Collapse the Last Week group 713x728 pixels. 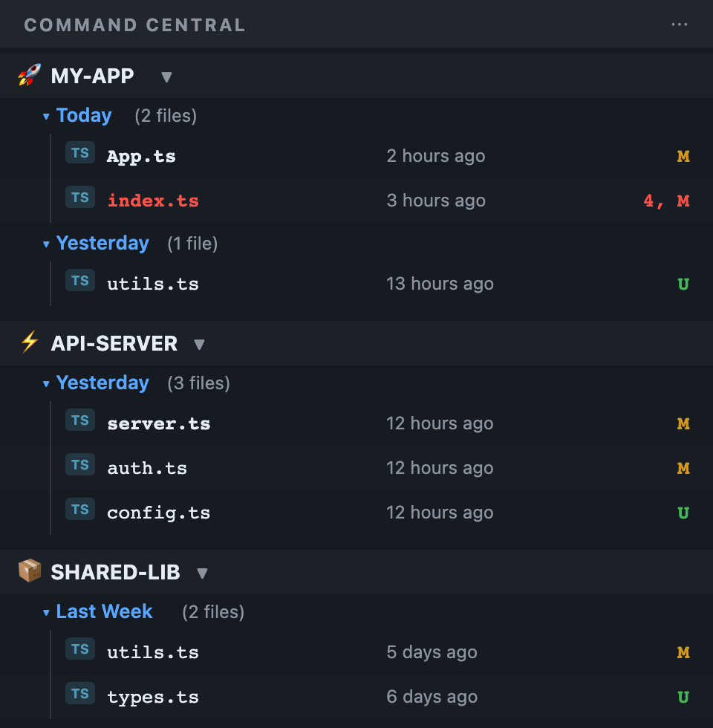pyautogui.click(x=46, y=613)
